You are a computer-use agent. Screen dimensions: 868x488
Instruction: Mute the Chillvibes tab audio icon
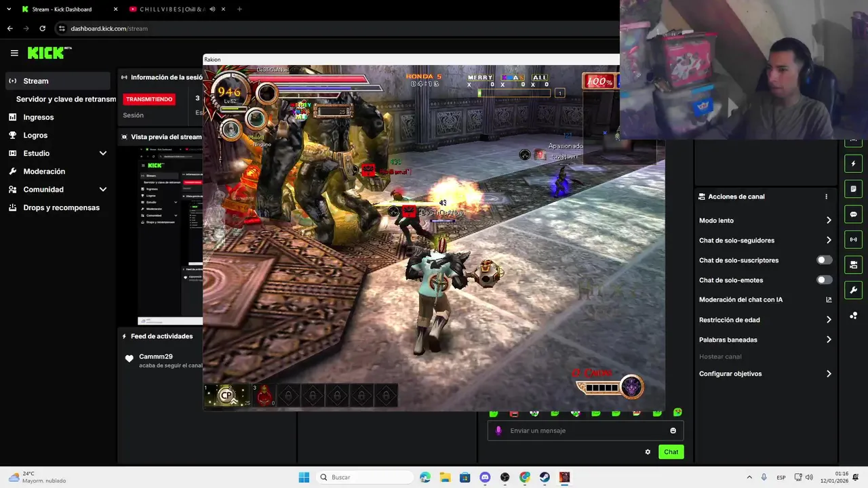pos(212,9)
